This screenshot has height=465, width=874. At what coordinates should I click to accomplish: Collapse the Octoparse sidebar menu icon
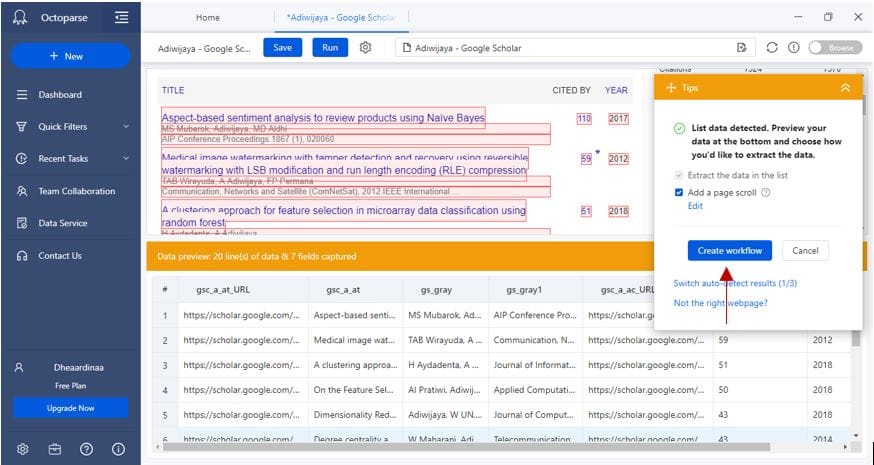pos(121,17)
